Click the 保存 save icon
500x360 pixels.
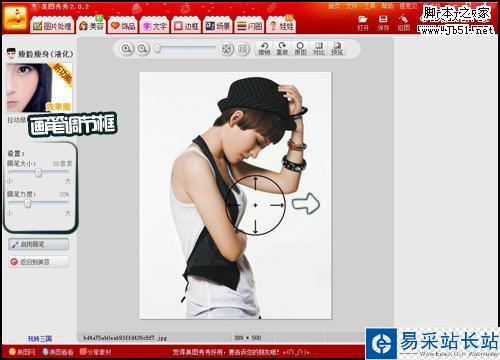tap(383, 23)
